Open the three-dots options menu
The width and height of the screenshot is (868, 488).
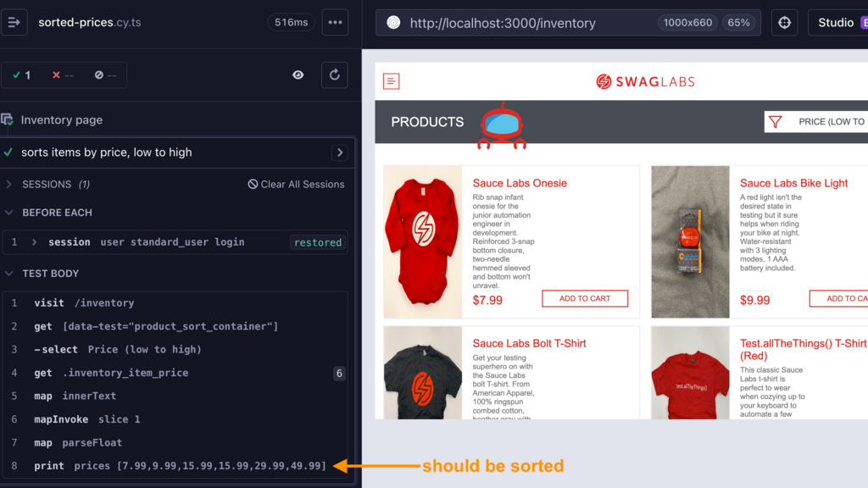(335, 23)
